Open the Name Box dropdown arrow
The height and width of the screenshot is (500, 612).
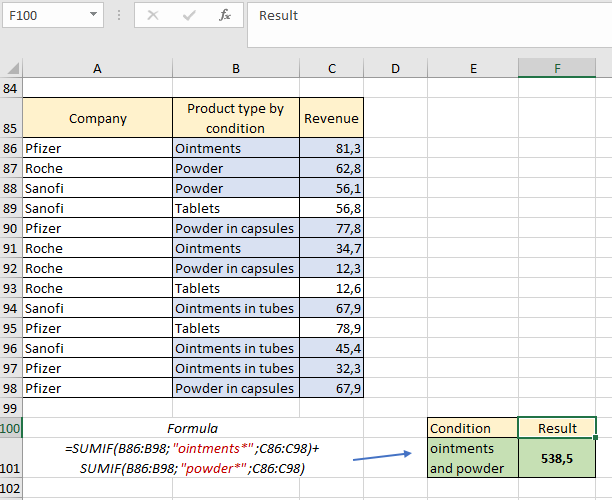(x=93, y=16)
